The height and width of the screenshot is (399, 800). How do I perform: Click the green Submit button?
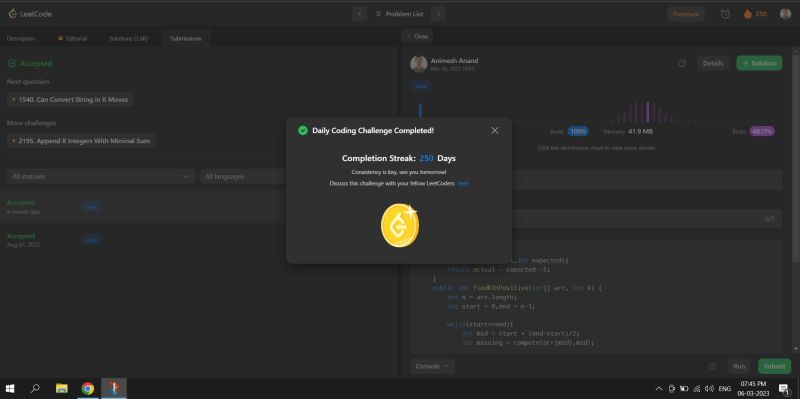click(x=774, y=366)
